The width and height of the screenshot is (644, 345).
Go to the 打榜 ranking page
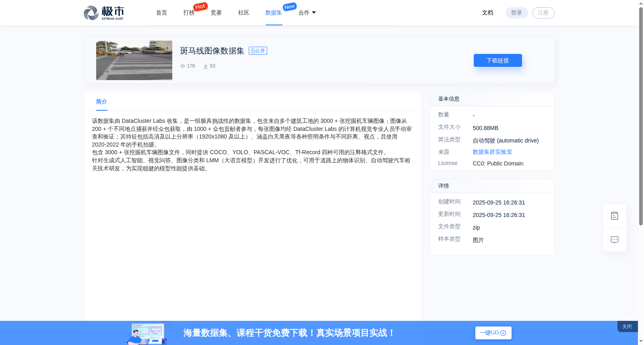(189, 13)
